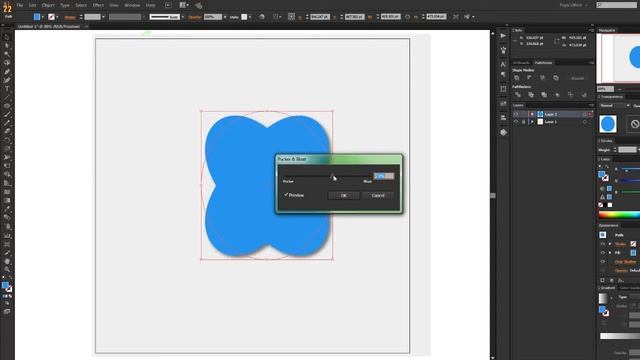Screen dimensions: 640x360
Task: Open the Help menu
Action: [150, 5]
